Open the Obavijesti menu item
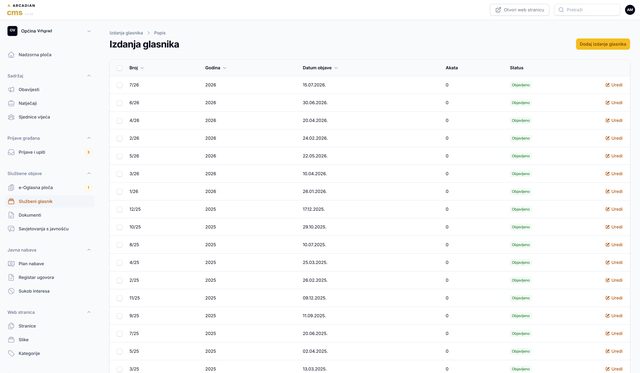640x373 pixels. (x=50, y=89)
